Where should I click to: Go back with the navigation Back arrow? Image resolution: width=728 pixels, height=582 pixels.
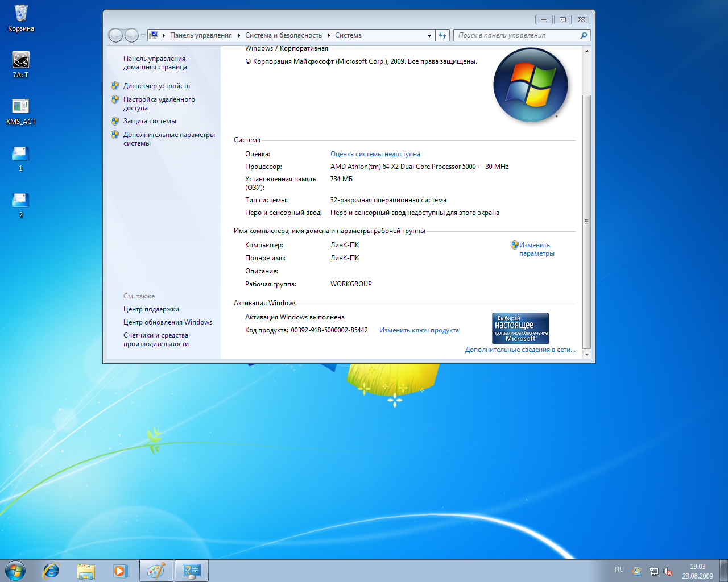[115, 35]
